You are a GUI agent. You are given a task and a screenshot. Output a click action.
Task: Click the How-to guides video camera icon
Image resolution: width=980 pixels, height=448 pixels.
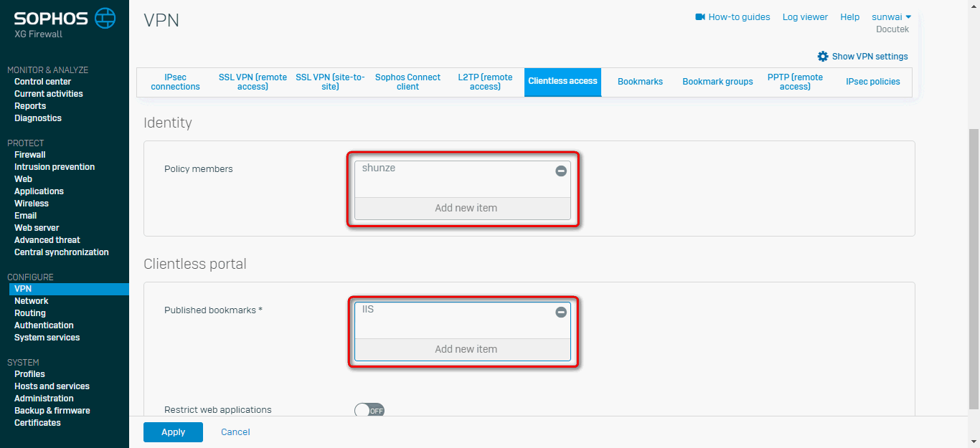point(700,16)
